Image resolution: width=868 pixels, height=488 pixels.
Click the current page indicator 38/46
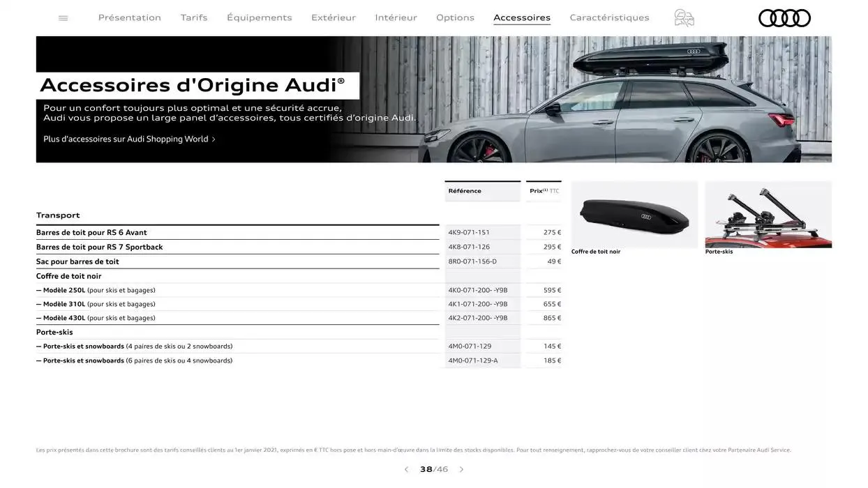coord(433,468)
